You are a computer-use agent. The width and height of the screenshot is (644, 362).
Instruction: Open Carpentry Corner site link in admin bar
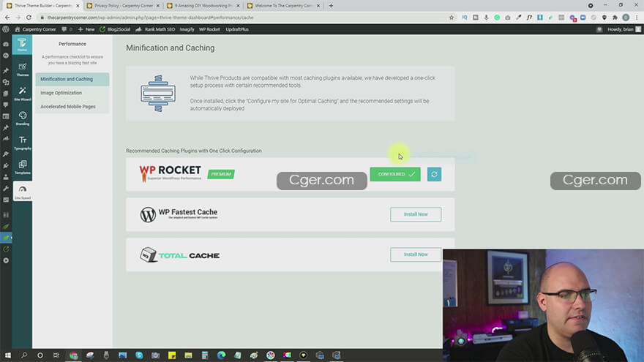35,29
